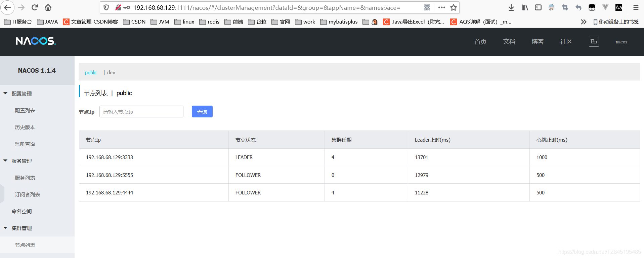Show more bookmarks with double chevron
The width and height of the screenshot is (644, 258).
pos(584,22)
